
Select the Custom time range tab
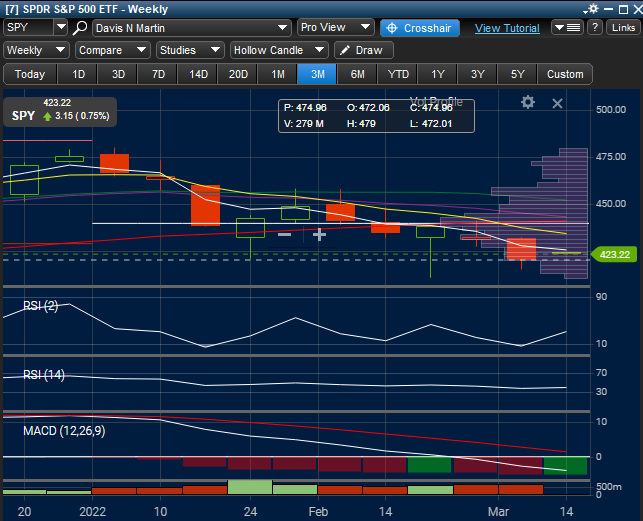[x=565, y=74]
